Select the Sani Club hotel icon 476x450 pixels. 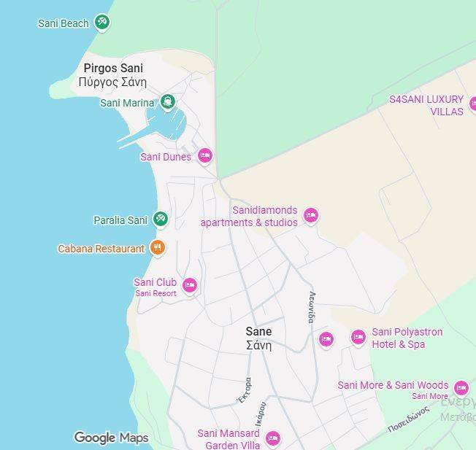coord(190,286)
